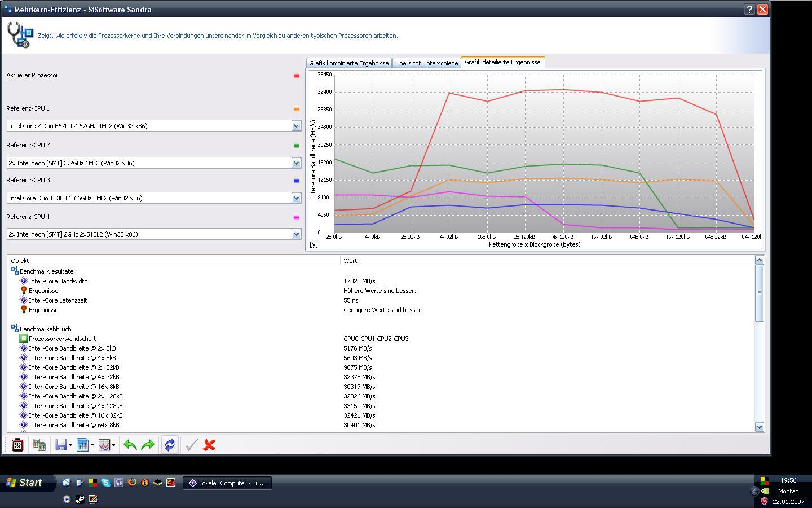Open the Referenz-CPU 3 Core Duo T2300 dropdown
This screenshot has width=812, height=508.
pos(296,198)
